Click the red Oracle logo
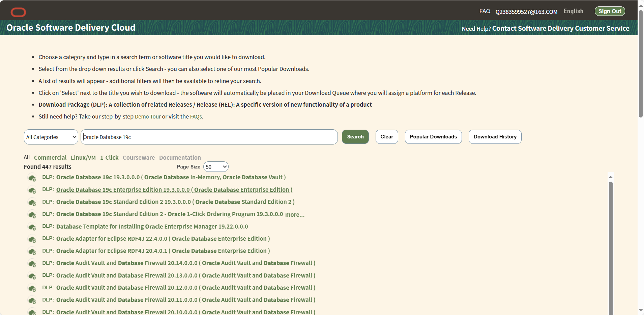Image resolution: width=644 pixels, height=315 pixels. coord(18,12)
